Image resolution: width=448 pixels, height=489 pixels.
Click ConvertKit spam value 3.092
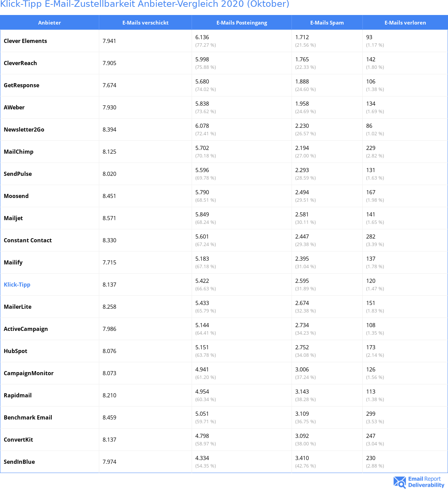pyautogui.click(x=302, y=436)
